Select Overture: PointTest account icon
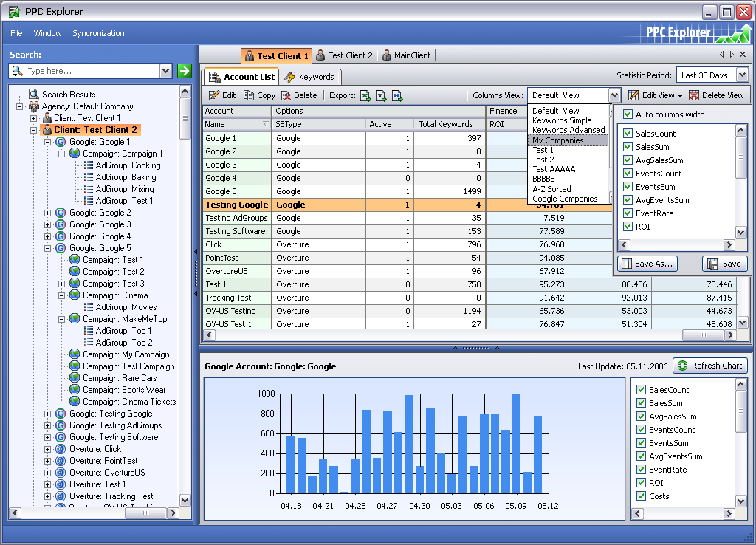The image size is (756, 545). 61,461
